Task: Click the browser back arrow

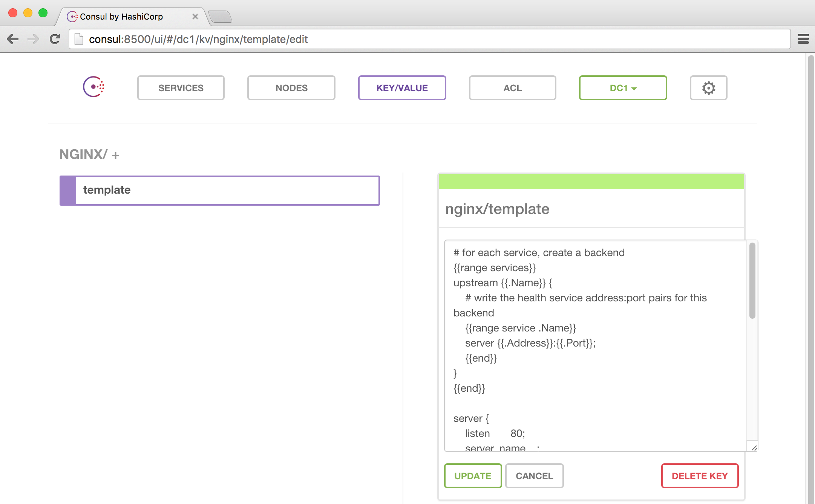Action: pos(13,39)
